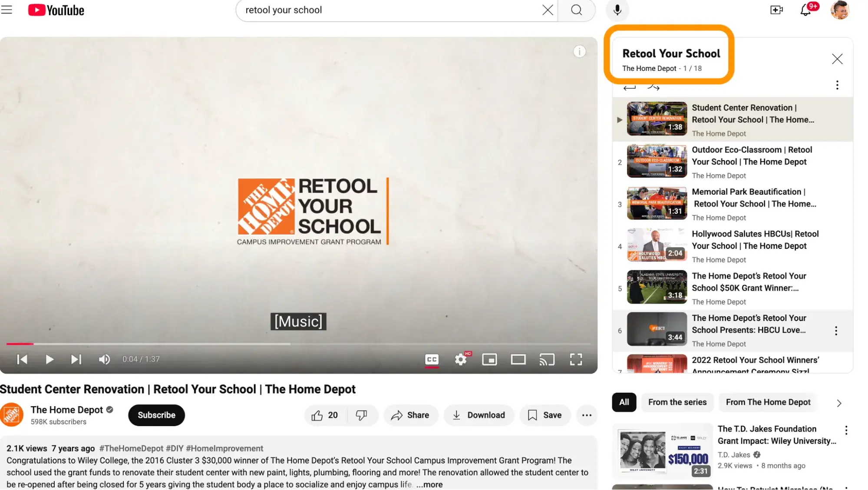Show video info card icon
The image size is (868, 490).
pos(579,52)
